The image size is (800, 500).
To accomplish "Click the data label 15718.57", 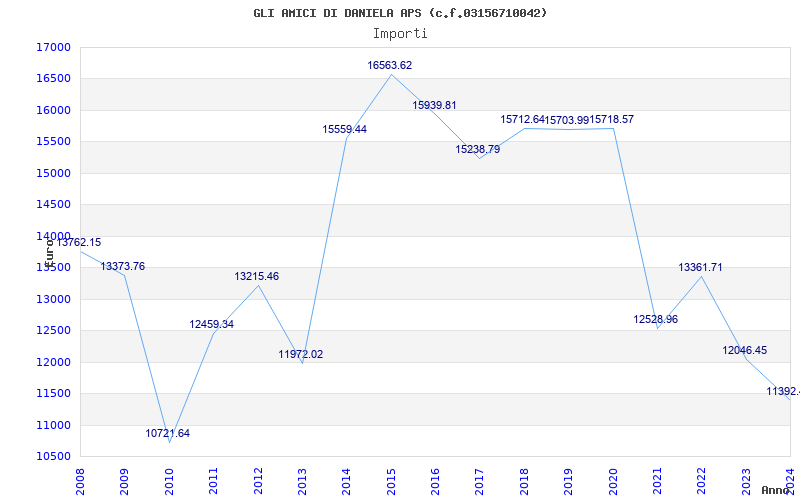I will 612,119.
